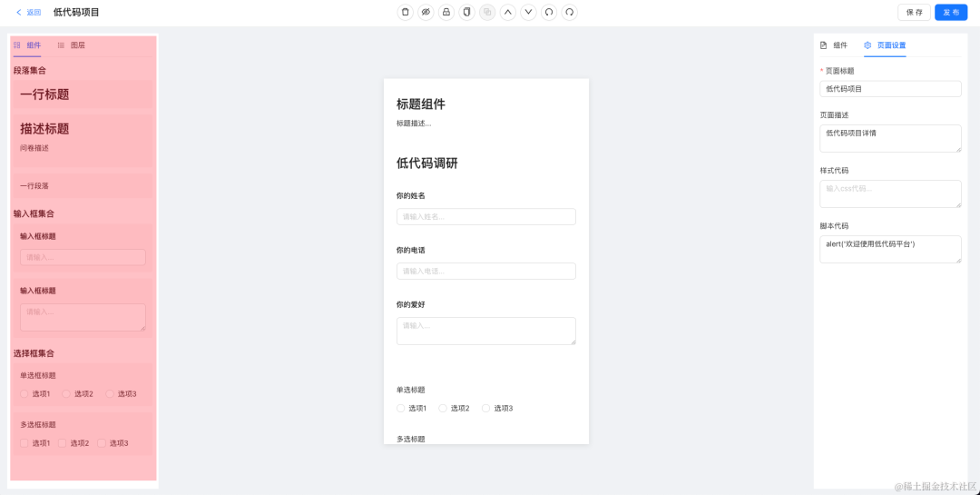Viewport: 980px width, 495px height.
Task: Click the gear icon on 页面设置 tab
Action: pos(867,45)
